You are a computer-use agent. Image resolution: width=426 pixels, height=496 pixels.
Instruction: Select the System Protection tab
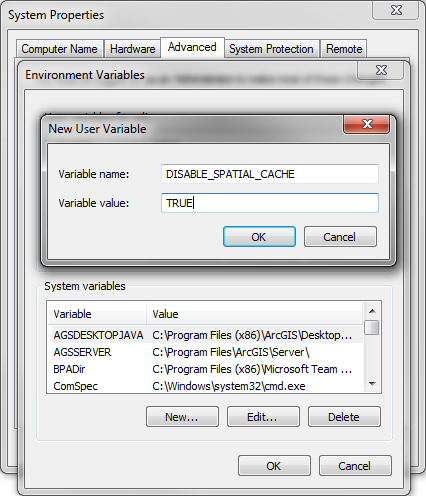(271, 49)
